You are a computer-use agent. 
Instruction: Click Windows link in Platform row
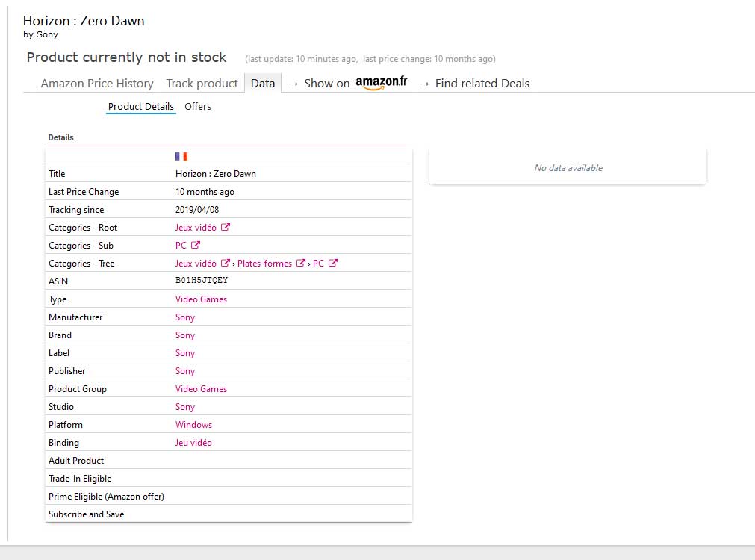(193, 425)
